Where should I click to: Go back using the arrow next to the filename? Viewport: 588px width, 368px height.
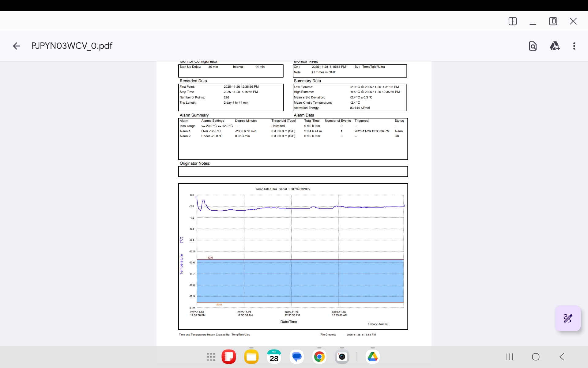tap(17, 46)
